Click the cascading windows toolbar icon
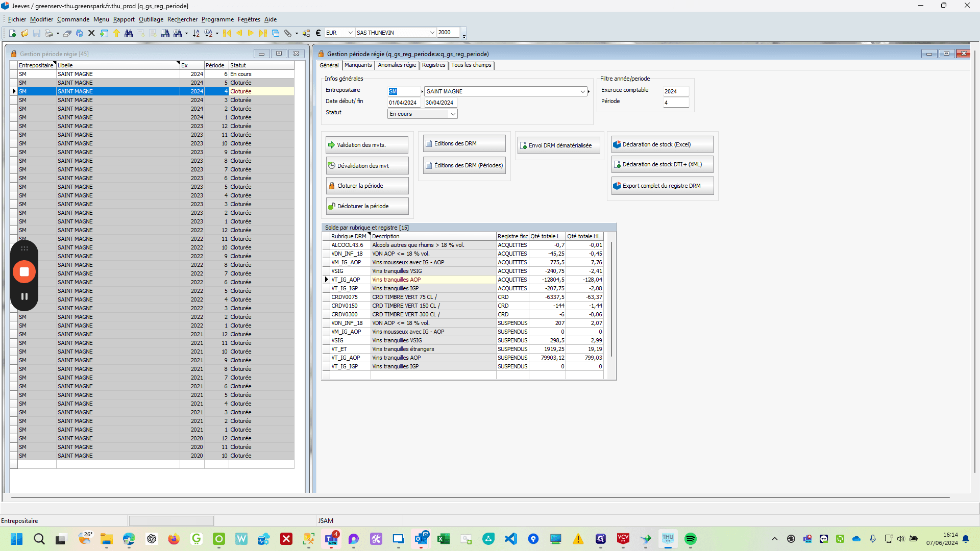 tap(276, 33)
